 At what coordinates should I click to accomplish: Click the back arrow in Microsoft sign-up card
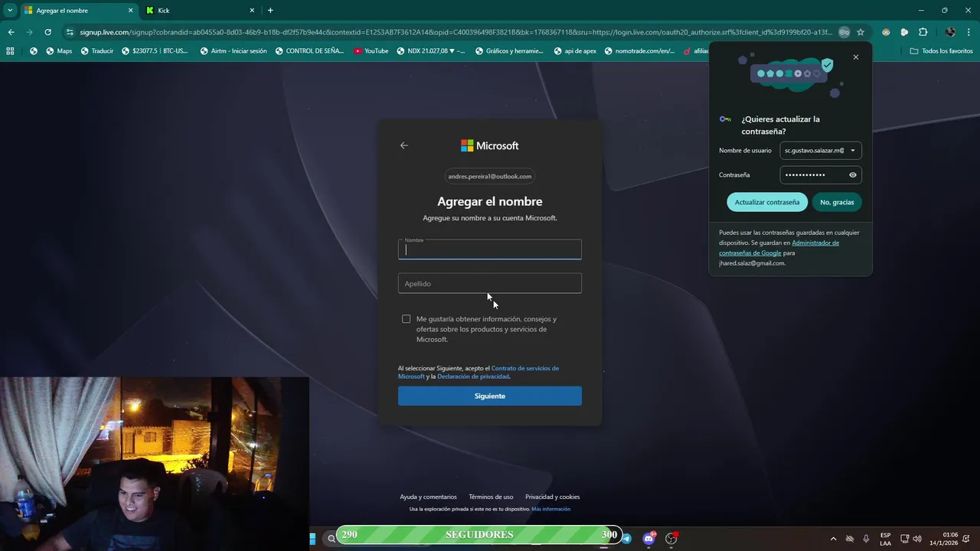click(x=404, y=145)
